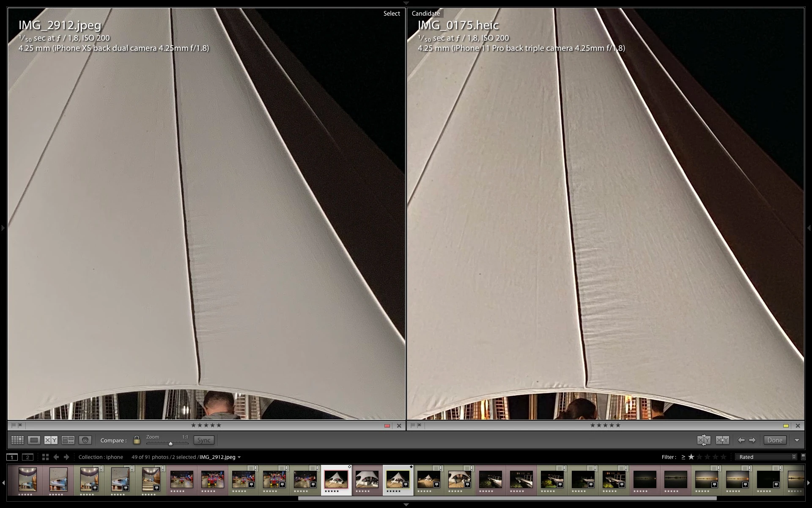Expand the toolbar content options triangle

(x=797, y=440)
